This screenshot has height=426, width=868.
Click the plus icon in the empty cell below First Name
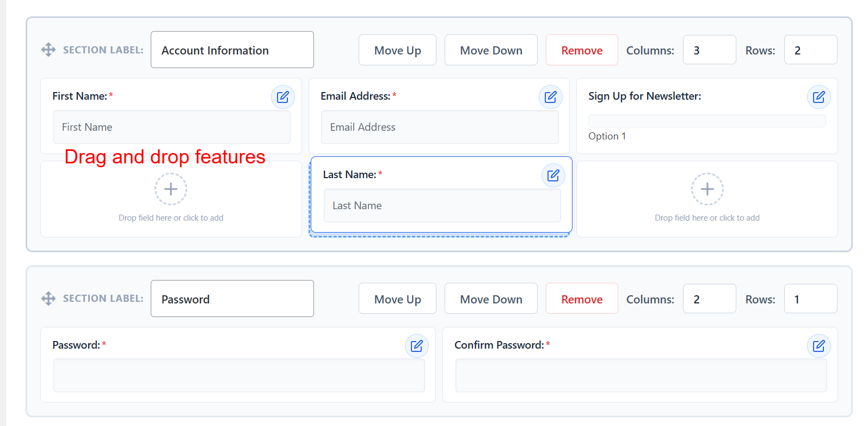(171, 189)
